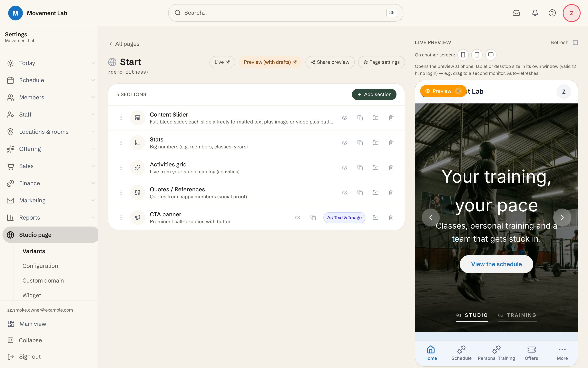Screen dimensions: 588x368
Task: Open phone-size preview window
Action: click(x=463, y=55)
